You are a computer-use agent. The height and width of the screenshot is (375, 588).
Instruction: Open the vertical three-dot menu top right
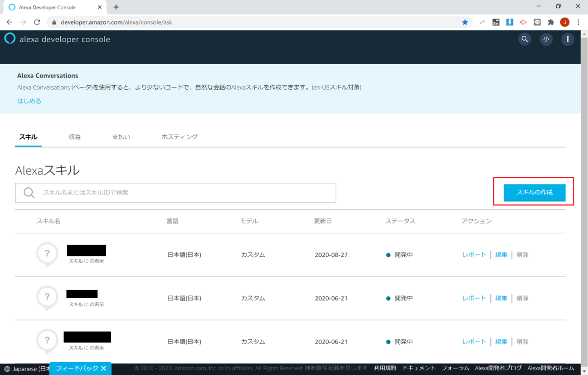(x=567, y=39)
